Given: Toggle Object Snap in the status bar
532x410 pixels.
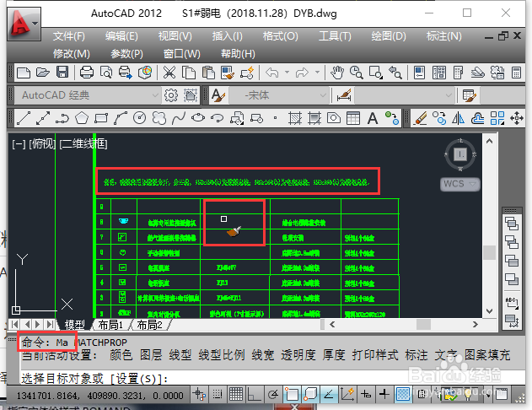Looking at the screenshot, I should pyautogui.click(x=292, y=394).
